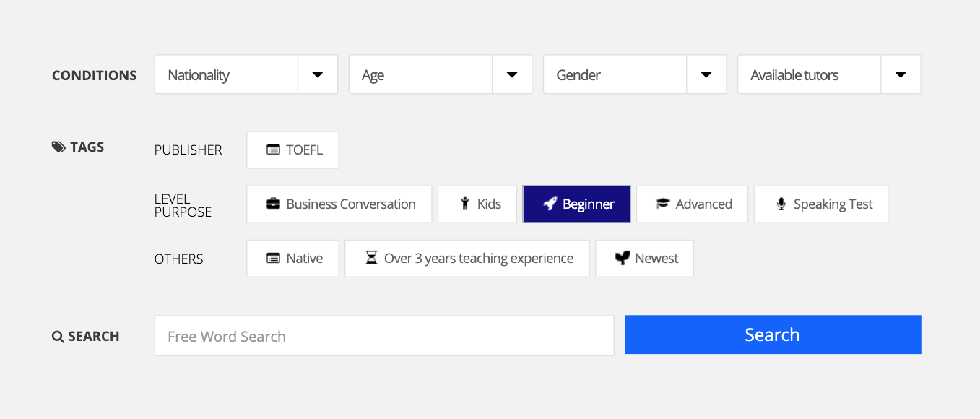Click the hourglass icon on teaching experience tag
This screenshot has width=980, height=419.
[x=371, y=259]
